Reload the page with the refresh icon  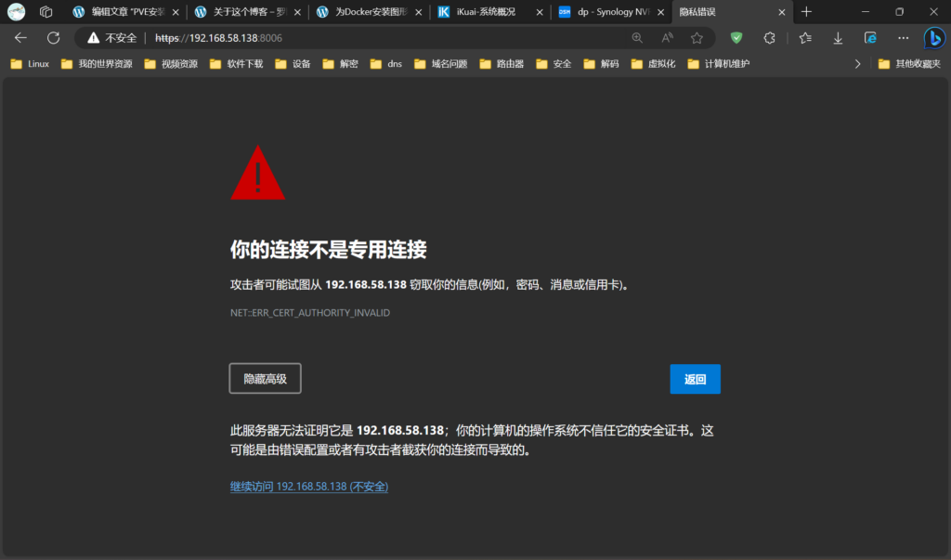point(53,38)
